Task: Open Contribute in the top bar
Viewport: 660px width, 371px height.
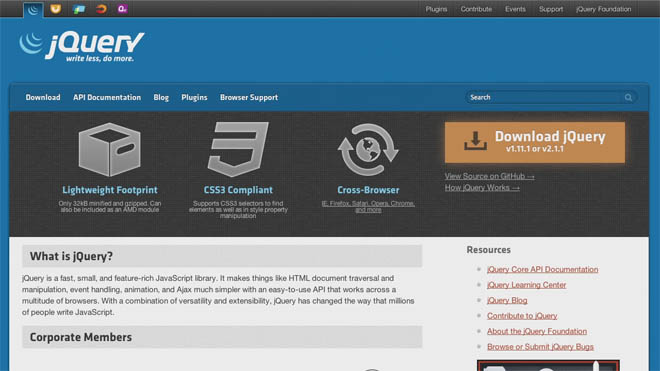Action: (x=476, y=9)
